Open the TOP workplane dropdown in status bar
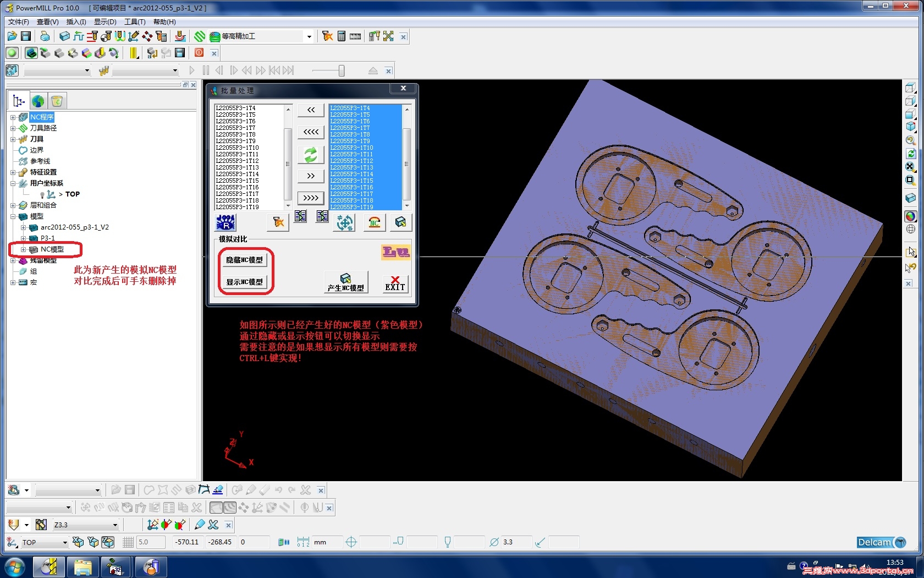 point(65,542)
